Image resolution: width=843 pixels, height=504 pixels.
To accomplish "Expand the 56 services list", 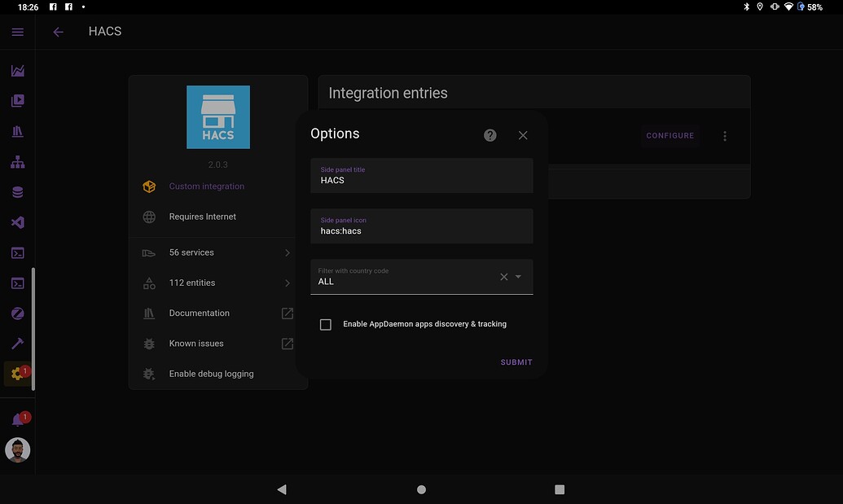I will 217,252.
